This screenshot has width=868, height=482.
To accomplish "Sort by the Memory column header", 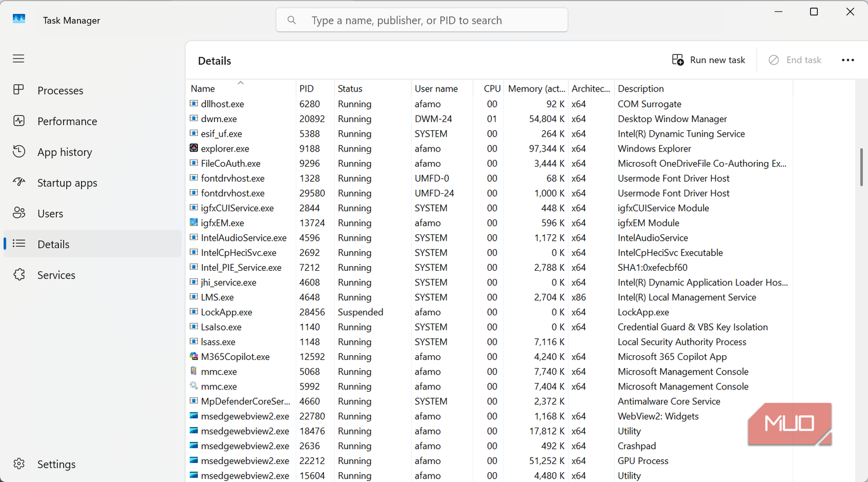I will tap(536, 88).
